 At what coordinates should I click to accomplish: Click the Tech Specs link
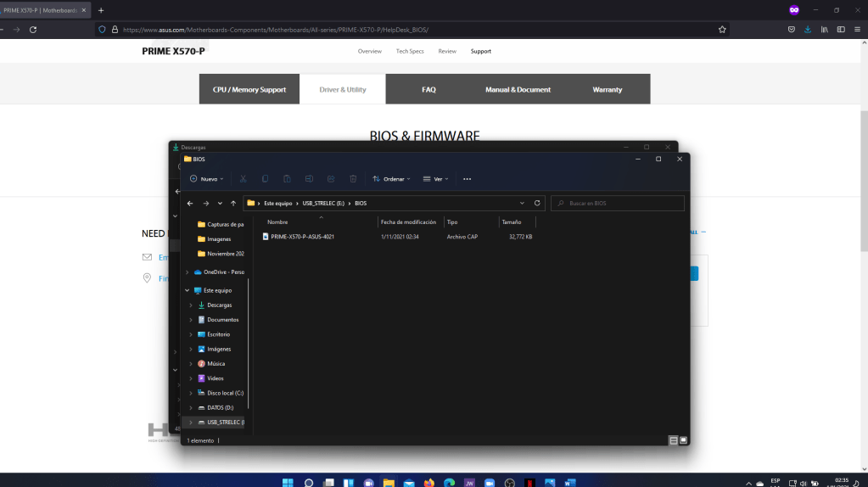(410, 51)
